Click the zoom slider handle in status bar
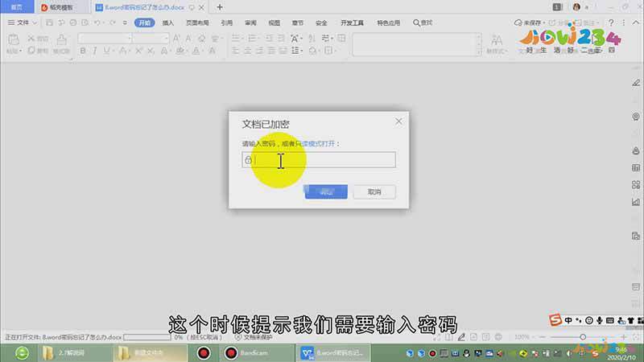644x362 pixels. pyautogui.click(x=583, y=337)
